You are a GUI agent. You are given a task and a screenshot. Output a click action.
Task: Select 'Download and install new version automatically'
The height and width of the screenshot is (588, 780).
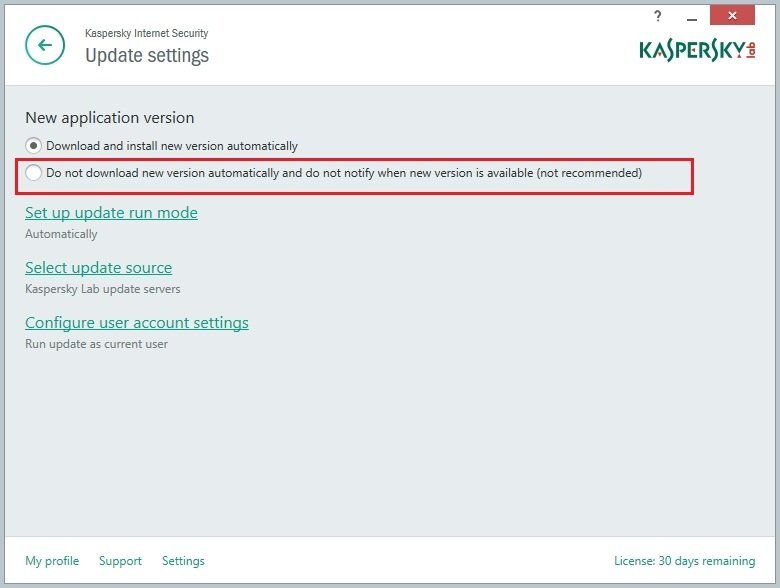(x=34, y=145)
